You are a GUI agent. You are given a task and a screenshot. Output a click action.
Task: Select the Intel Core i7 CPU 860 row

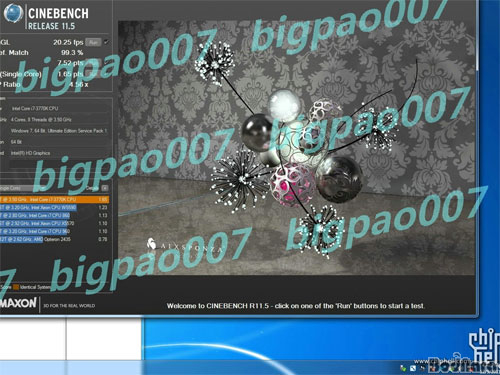pos(54,215)
